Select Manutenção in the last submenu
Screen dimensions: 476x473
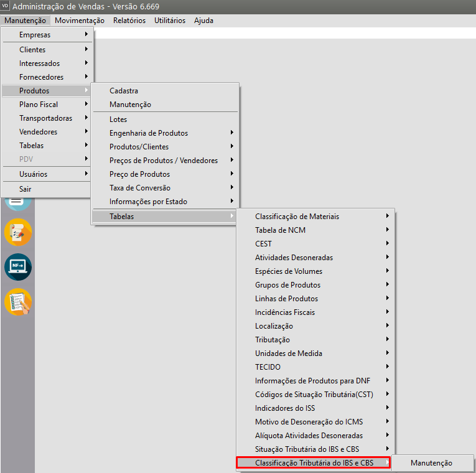(x=431, y=463)
